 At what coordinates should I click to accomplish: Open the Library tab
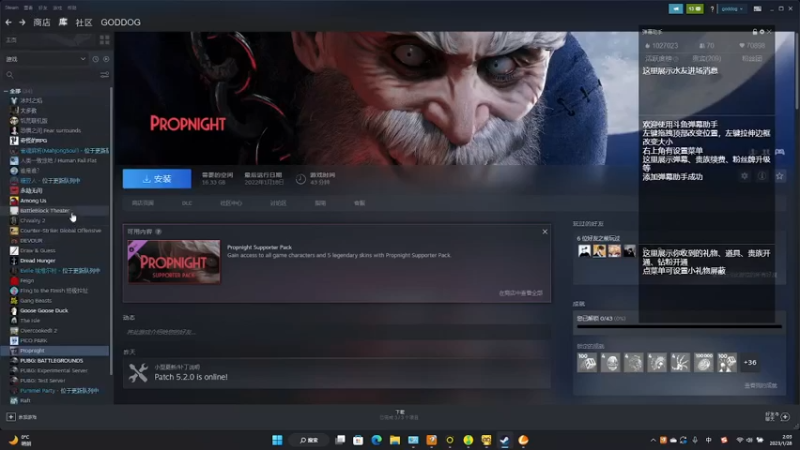(x=63, y=22)
